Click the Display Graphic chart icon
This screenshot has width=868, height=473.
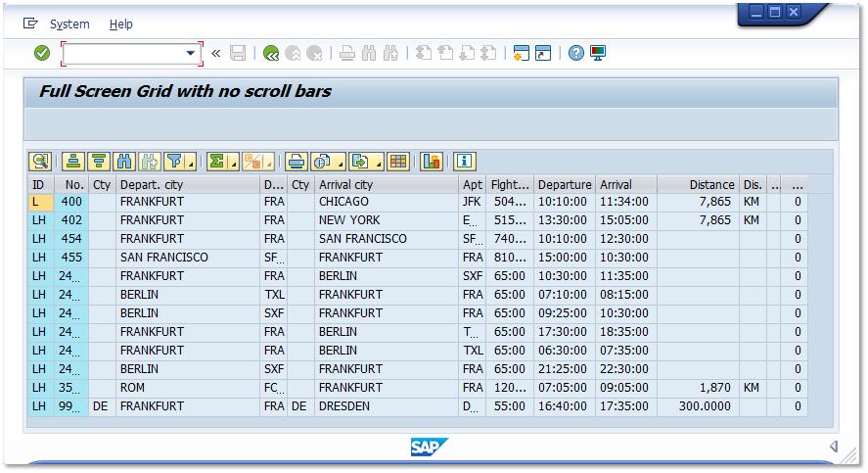(x=432, y=162)
